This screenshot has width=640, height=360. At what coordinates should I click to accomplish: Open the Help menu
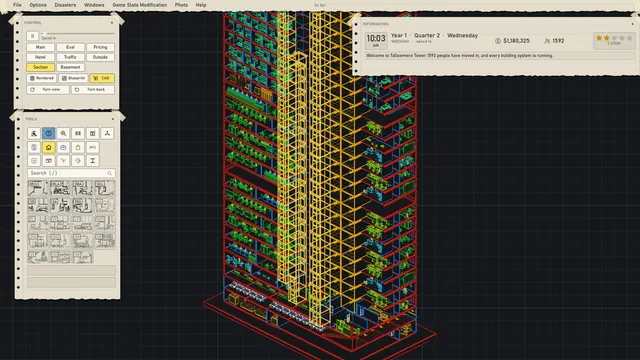[201, 5]
